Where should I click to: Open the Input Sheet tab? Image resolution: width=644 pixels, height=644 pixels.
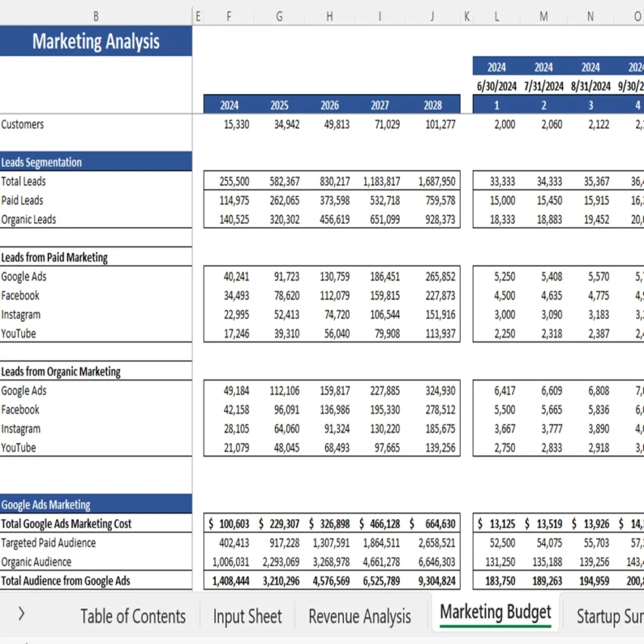247,616
